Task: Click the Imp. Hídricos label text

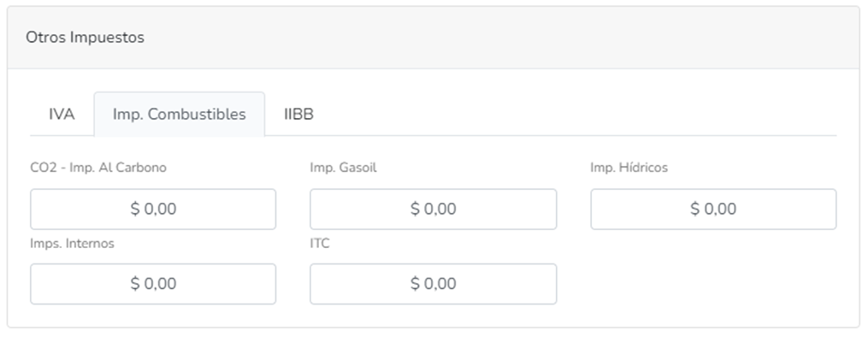Action: point(629,168)
